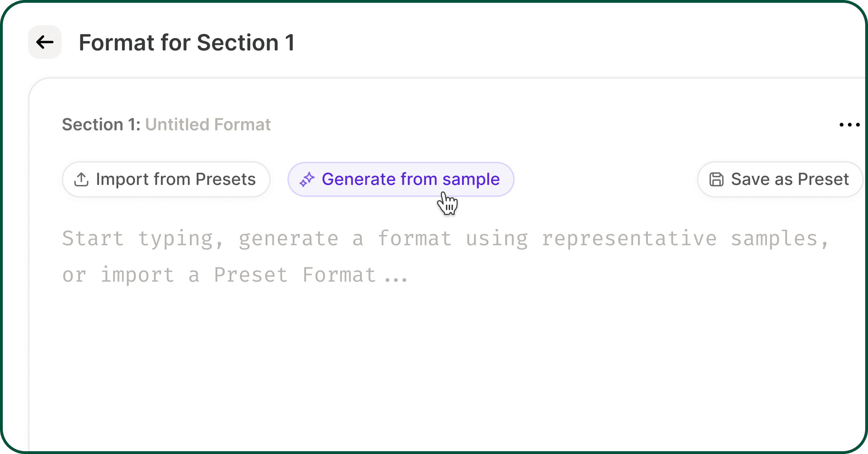Go back using the left arrow
Image resolution: width=868 pixels, height=454 pixels.
(45, 42)
